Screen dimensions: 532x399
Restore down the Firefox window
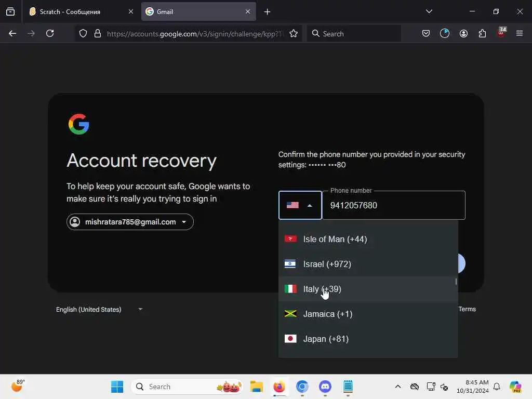point(496,11)
